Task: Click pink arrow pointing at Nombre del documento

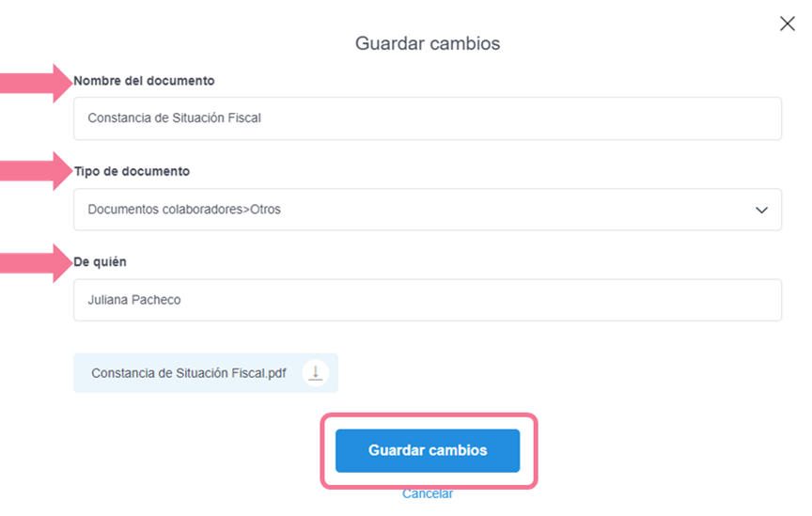Action: pos(34,83)
